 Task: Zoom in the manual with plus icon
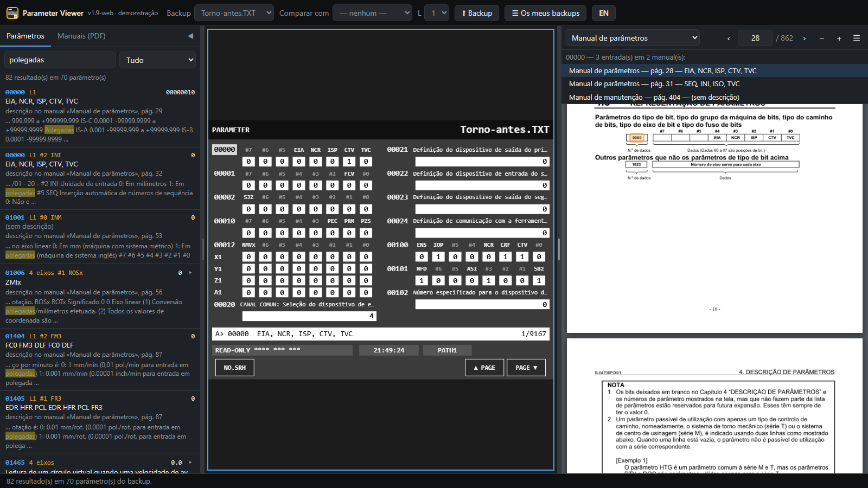tap(839, 38)
